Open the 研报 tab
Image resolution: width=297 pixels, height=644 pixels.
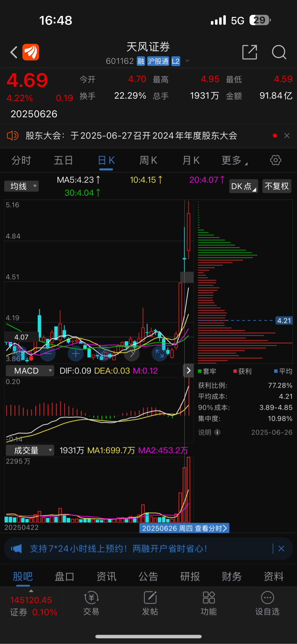190,576
